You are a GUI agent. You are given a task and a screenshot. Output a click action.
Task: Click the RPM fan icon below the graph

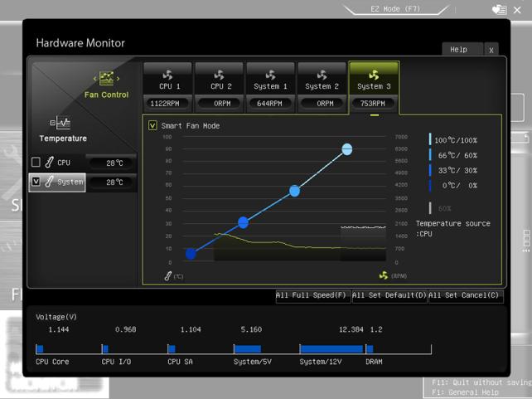tap(384, 275)
